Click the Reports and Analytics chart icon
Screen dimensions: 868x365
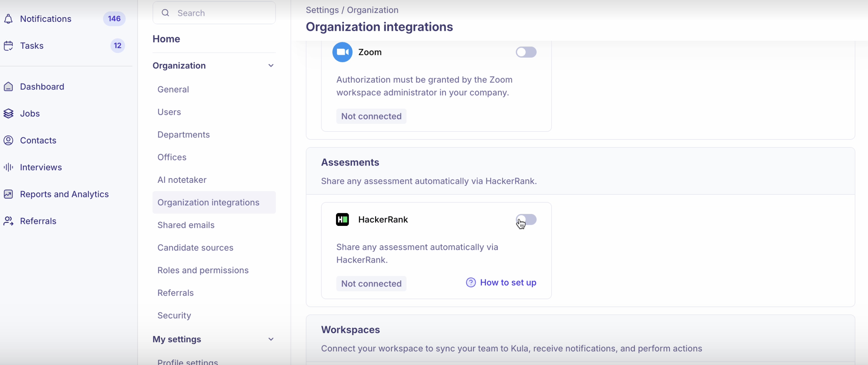8,194
